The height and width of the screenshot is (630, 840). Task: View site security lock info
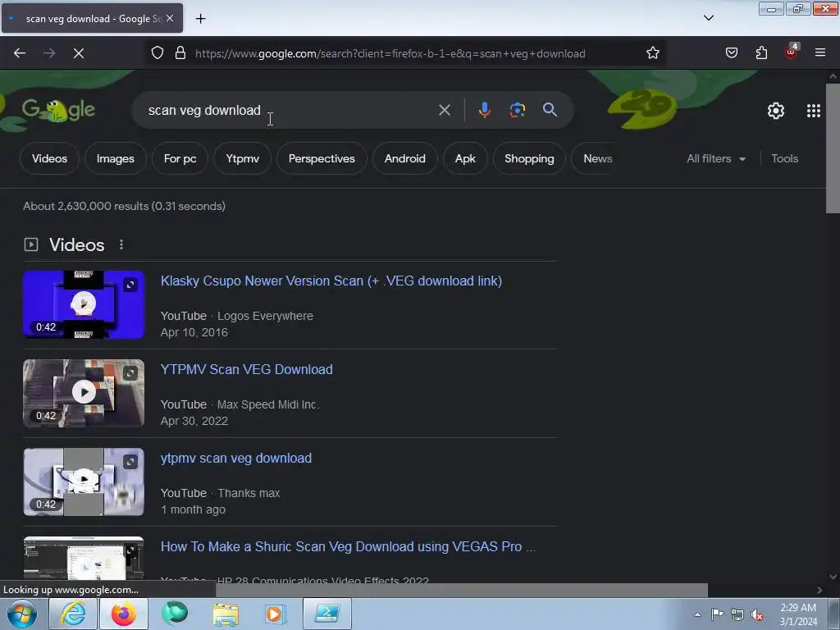180,53
